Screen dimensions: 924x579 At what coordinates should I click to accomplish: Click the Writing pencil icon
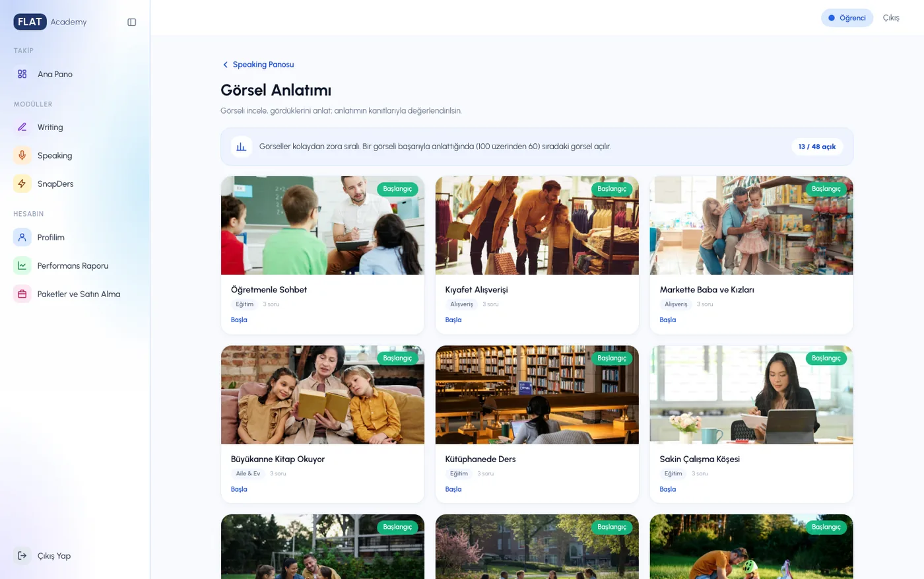[x=22, y=127]
